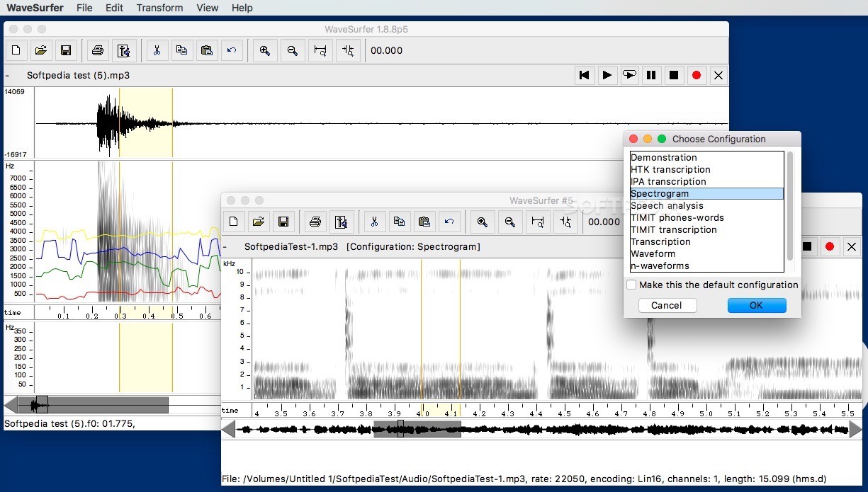This screenshot has width=868, height=492.
Task: Close SoftpediaTest-1.mp3 panel with X button
Action: 852,246
